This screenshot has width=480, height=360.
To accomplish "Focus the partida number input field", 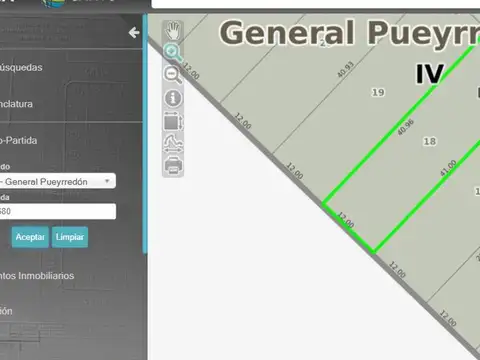I will (x=57, y=211).
